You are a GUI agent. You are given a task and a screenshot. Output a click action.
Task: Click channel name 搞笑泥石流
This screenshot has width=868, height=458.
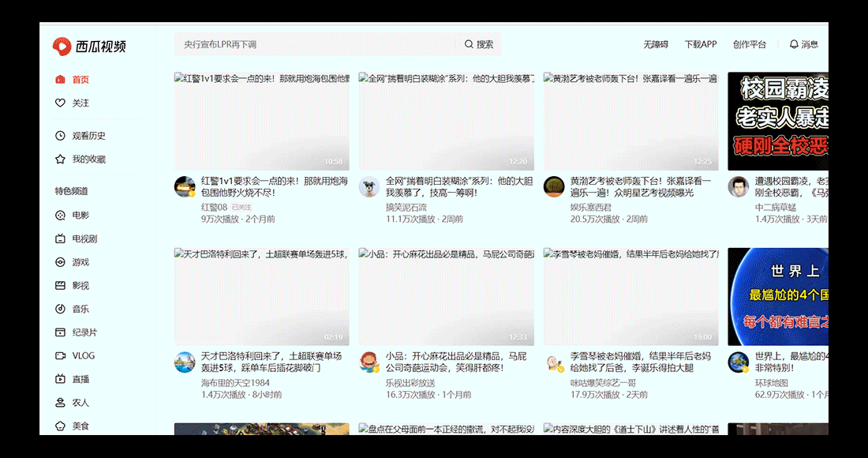[406, 207]
